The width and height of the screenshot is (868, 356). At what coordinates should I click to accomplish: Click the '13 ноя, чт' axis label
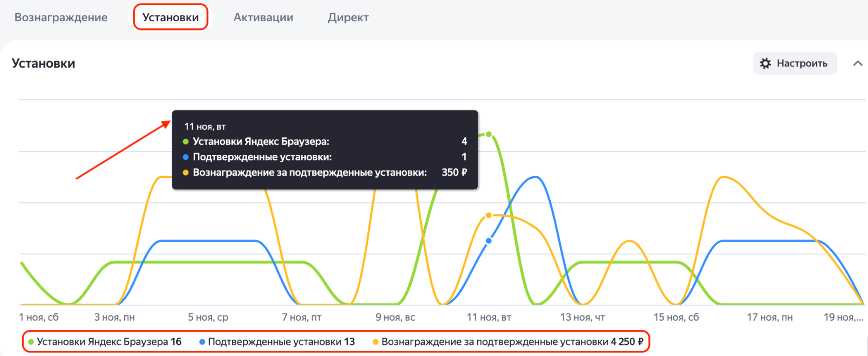click(582, 317)
